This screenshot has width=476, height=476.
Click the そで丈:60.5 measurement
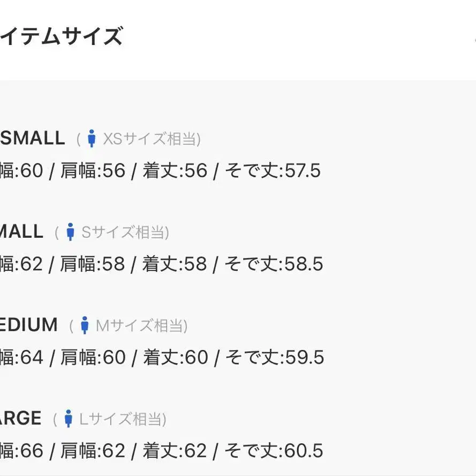pos(274,450)
